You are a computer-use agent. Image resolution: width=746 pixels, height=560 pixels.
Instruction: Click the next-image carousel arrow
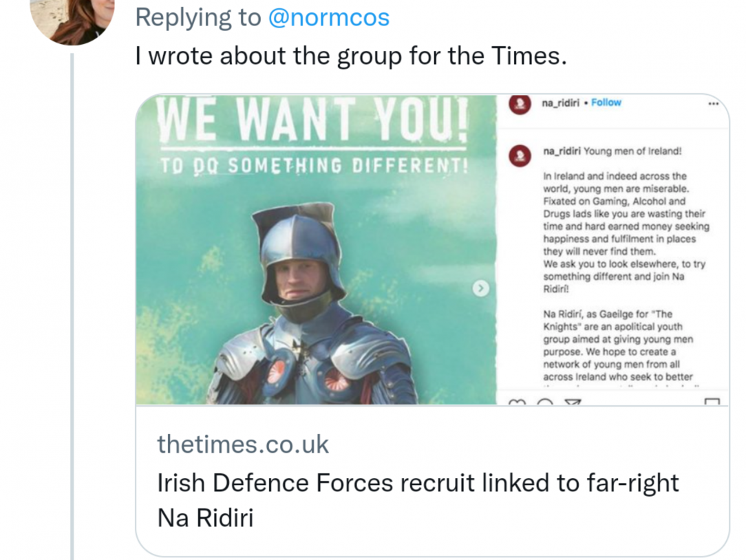click(x=482, y=288)
